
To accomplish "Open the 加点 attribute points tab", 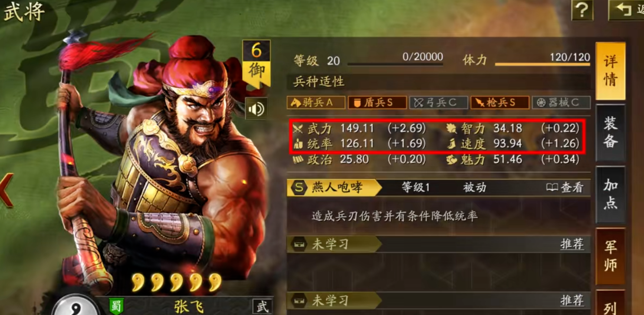I will pos(611,194).
